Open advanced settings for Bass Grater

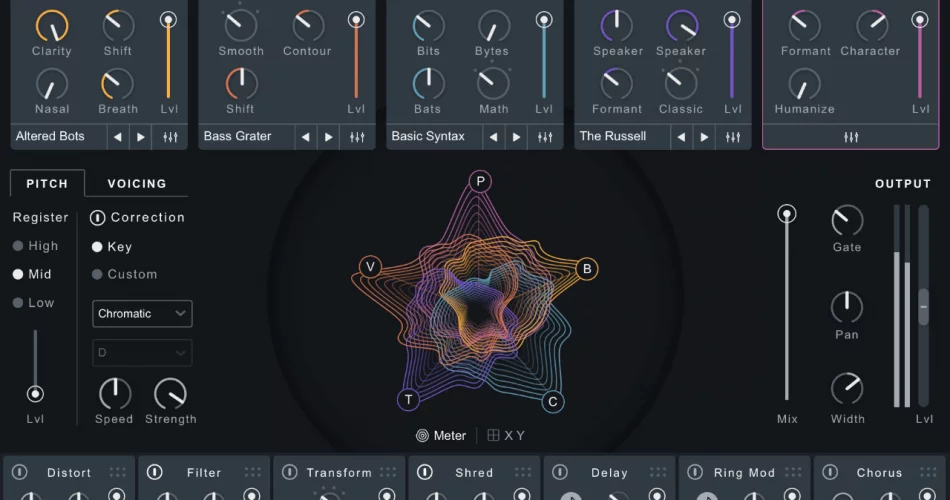click(357, 137)
